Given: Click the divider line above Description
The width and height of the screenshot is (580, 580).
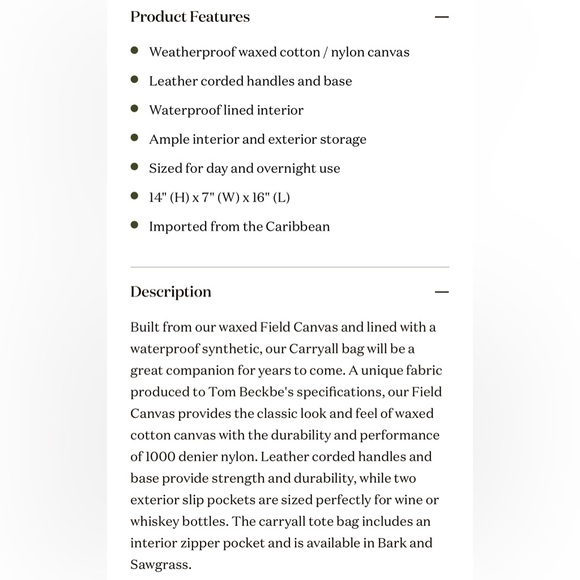Looking at the screenshot, I should [290, 267].
